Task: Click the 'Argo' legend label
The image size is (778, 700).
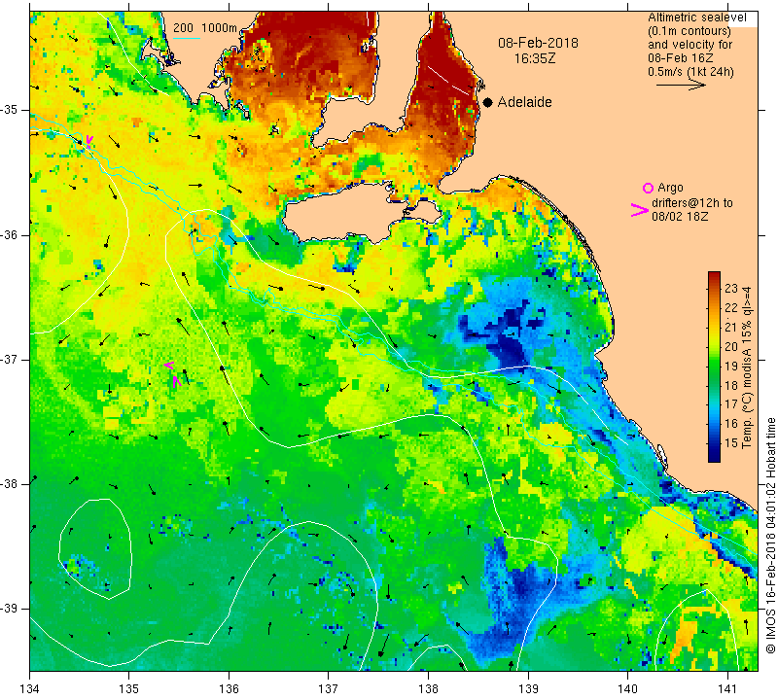Action: (x=670, y=188)
